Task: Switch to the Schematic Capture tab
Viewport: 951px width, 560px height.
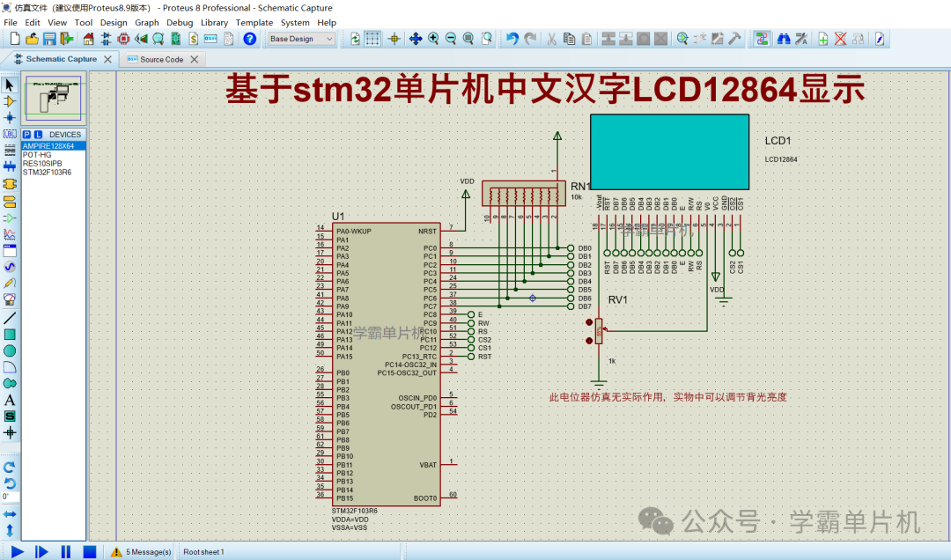Action: tap(61, 59)
